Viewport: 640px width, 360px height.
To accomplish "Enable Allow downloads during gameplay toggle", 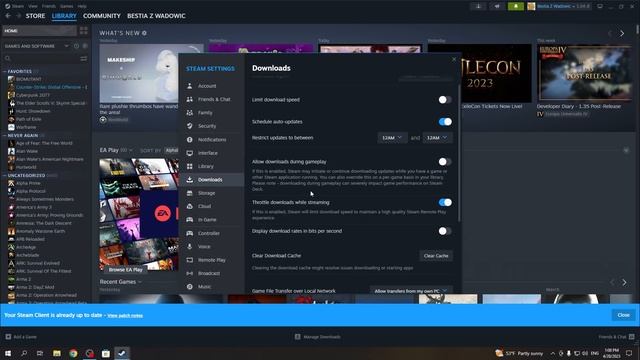I will pos(444,162).
